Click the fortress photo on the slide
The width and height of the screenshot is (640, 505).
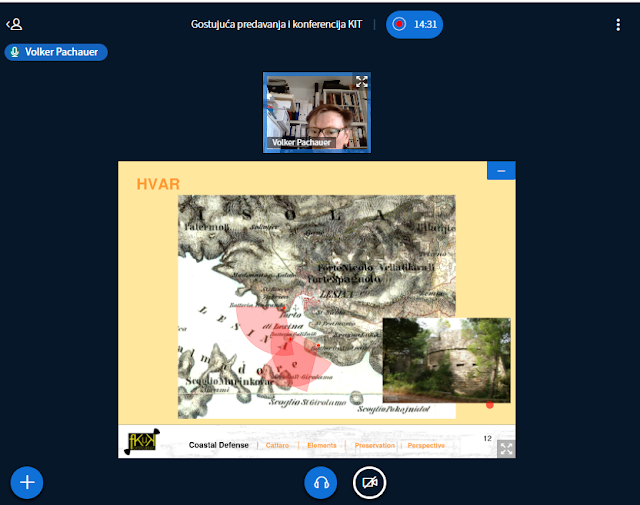click(x=447, y=360)
